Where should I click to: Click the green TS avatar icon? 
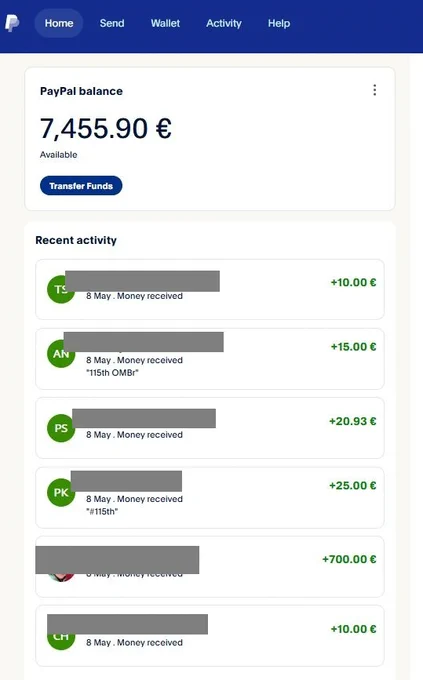coord(61,289)
